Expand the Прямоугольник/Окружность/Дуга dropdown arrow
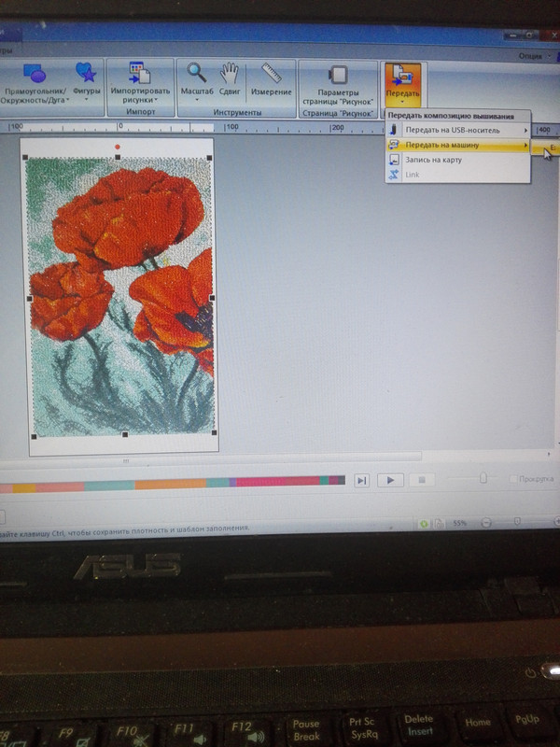The image size is (560, 747). [67, 100]
